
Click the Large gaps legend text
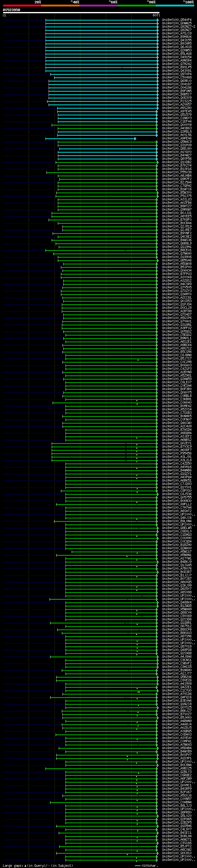click(x=38, y=866)
